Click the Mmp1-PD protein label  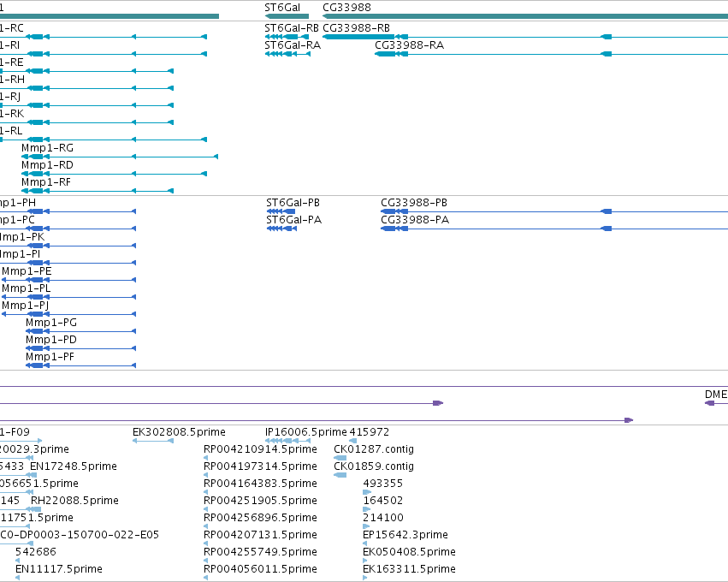pyautogui.click(x=51, y=340)
